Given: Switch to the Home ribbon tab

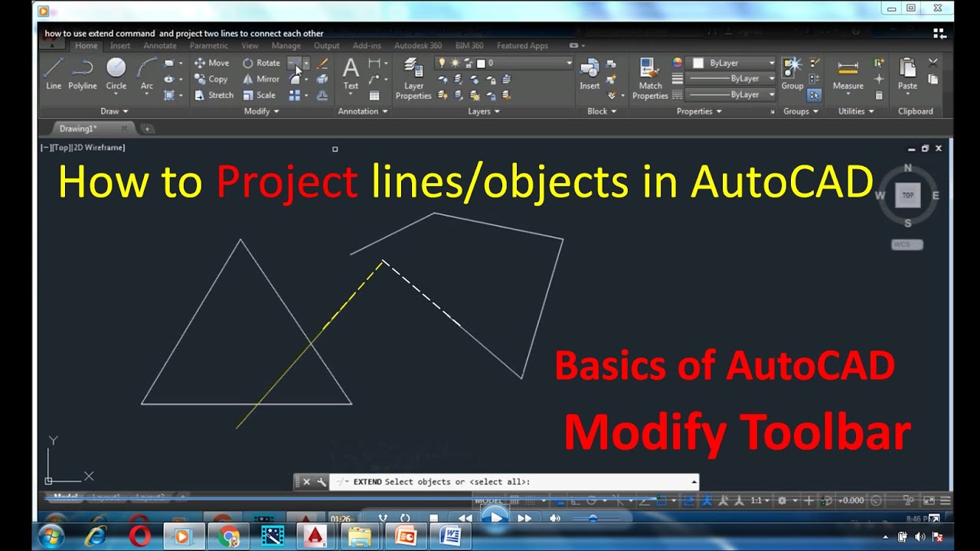Looking at the screenshot, I should (x=87, y=46).
